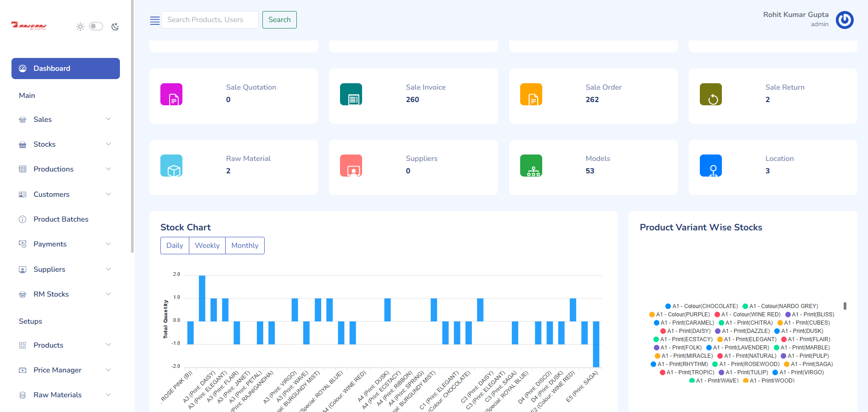Click the Sale Return refresh icon
Image resolution: width=868 pixels, height=412 pixels.
(710, 94)
